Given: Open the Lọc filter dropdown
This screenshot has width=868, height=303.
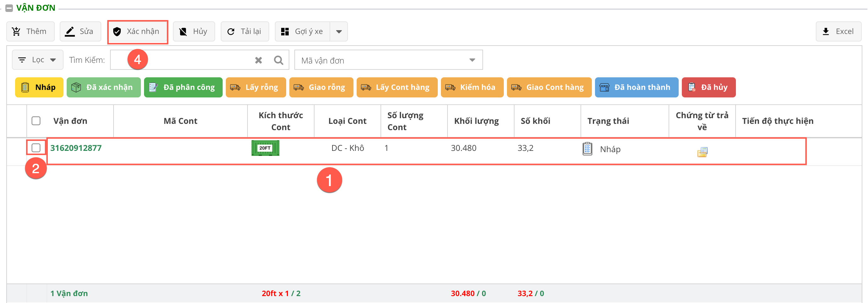Looking at the screenshot, I should click(37, 60).
